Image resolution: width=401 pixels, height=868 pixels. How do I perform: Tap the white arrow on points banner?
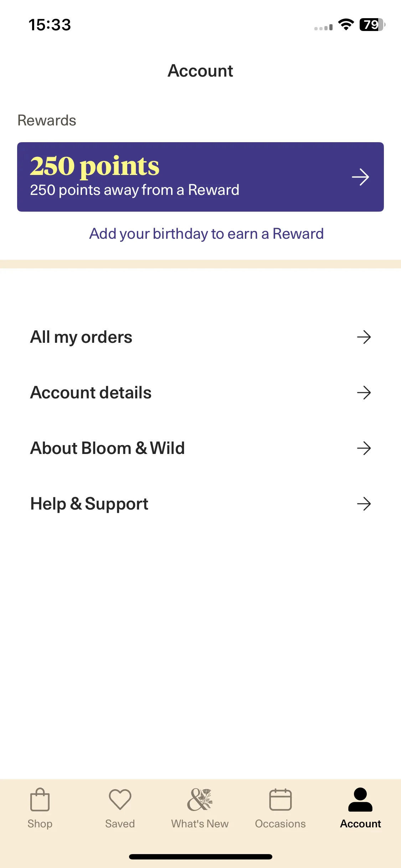point(360,177)
